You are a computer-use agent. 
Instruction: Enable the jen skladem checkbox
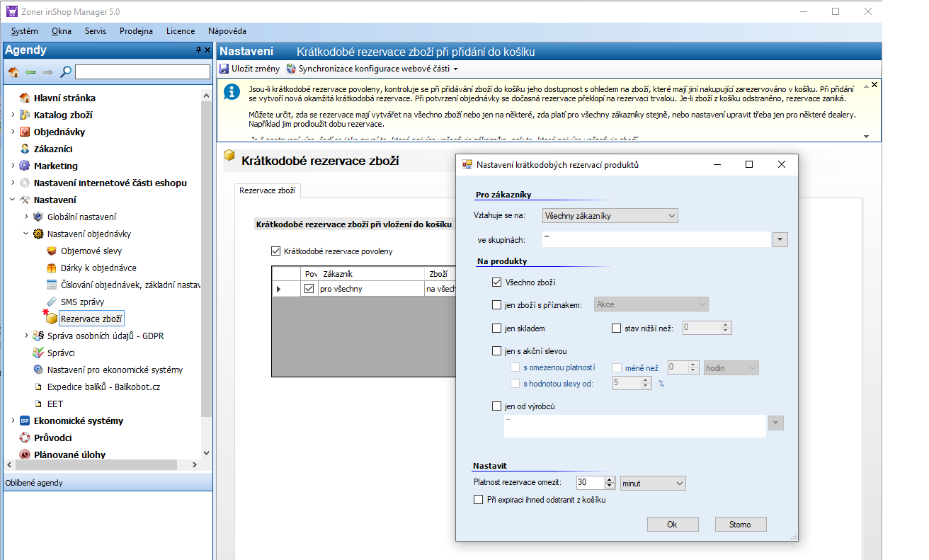coord(496,328)
